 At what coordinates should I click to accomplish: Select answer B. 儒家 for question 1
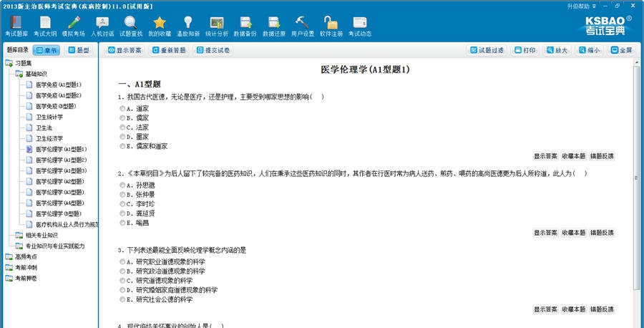[x=122, y=118]
